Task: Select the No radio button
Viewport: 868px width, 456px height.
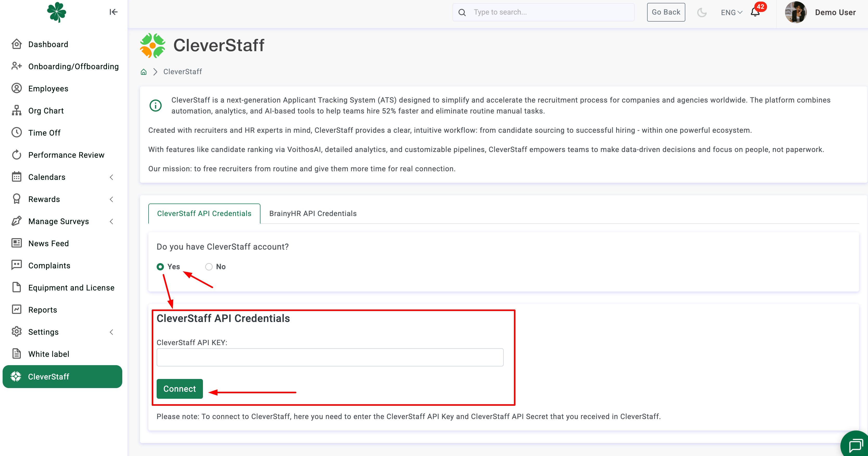Action: pos(209,267)
